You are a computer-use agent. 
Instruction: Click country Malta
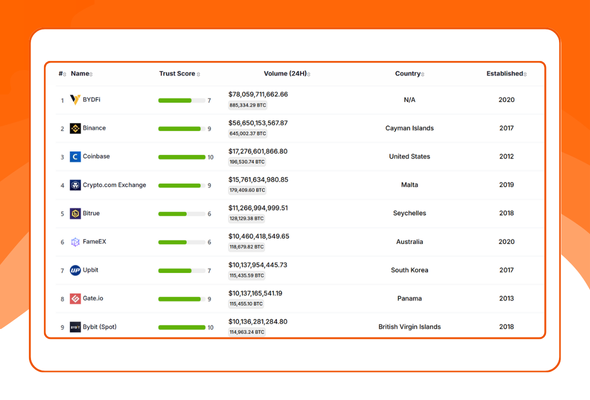click(409, 185)
